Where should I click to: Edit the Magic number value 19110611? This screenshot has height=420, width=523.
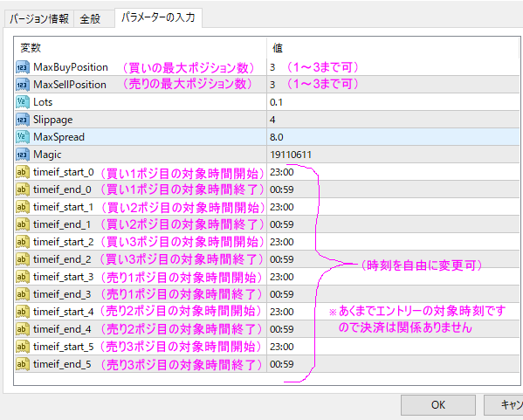pyautogui.click(x=393, y=155)
